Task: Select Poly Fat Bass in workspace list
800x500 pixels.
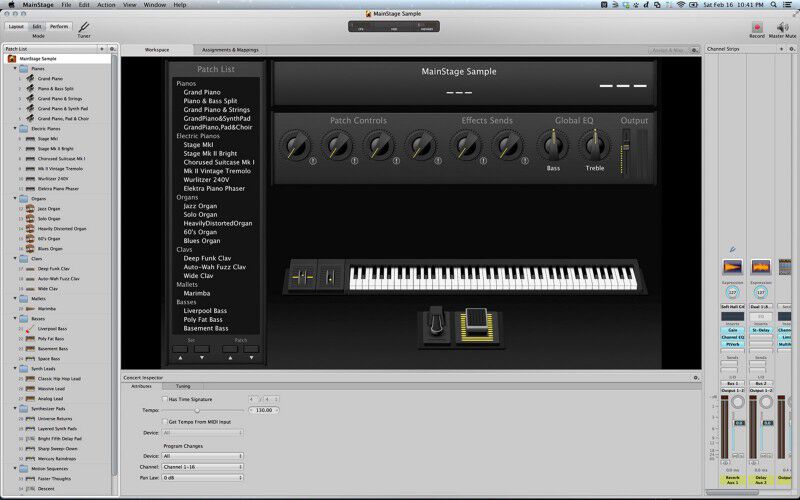Action: pyautogui.click(x=203, y=319)
